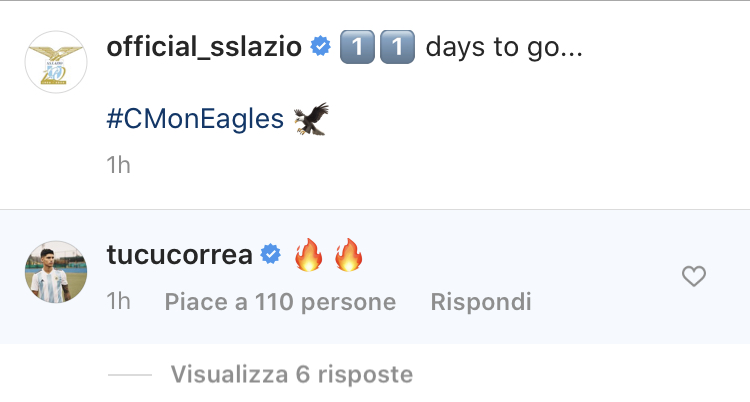
Task: Click Rispondi to reply to comment
Action: (481, 302)
